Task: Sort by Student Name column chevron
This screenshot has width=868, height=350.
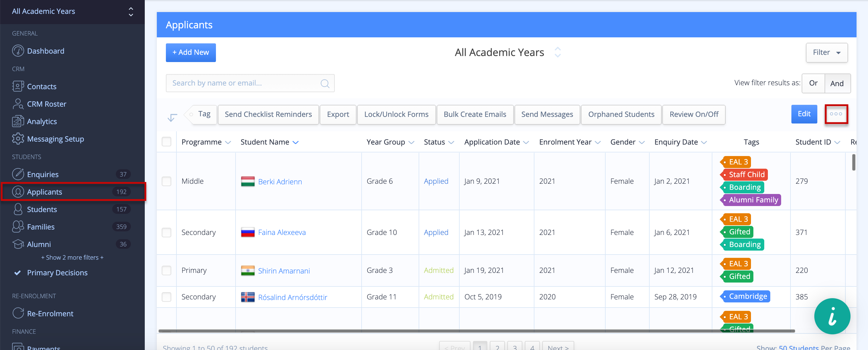Action: tap(296, 142)
